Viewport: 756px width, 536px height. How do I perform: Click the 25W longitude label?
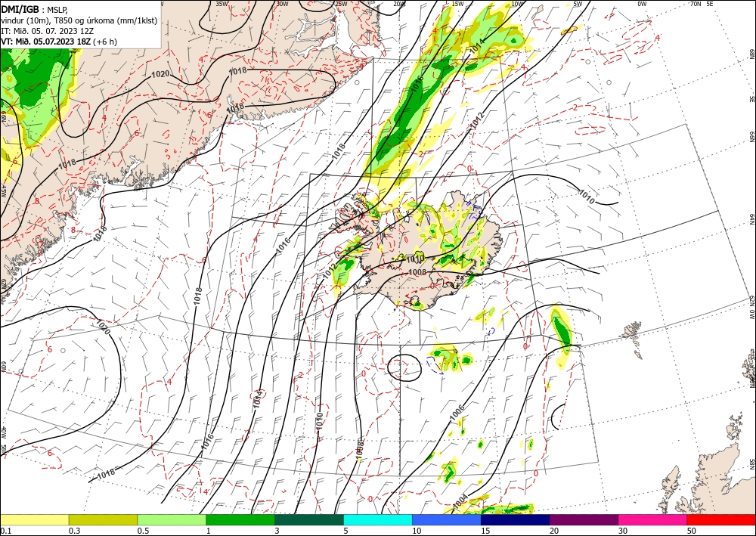click(341, 4)
